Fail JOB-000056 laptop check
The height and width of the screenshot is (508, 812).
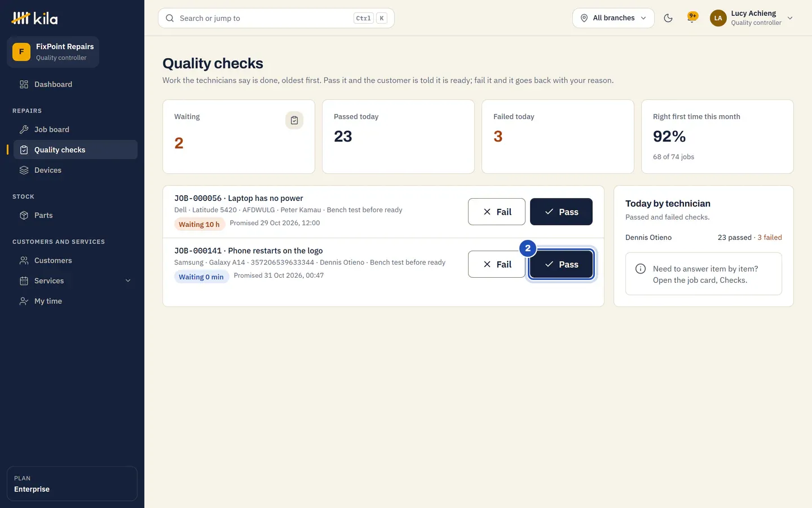click(x=497, y=212)
